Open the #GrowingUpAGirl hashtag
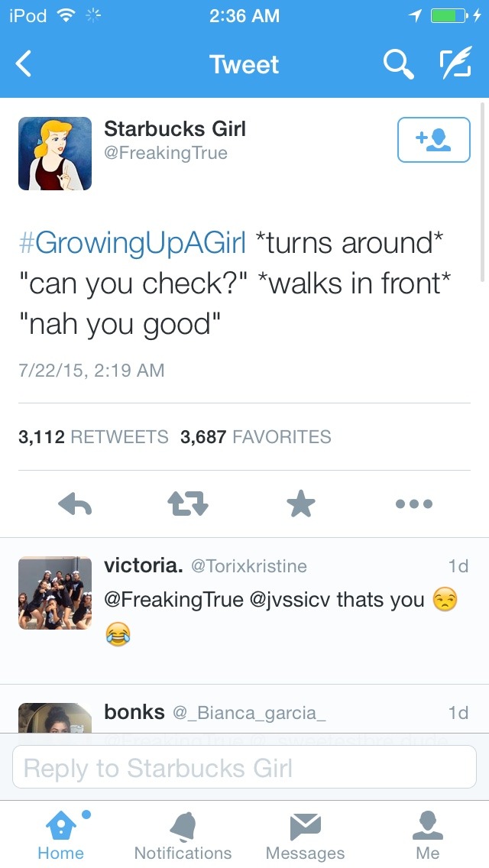This screenshot has height=868, width=489. [132, 243]
